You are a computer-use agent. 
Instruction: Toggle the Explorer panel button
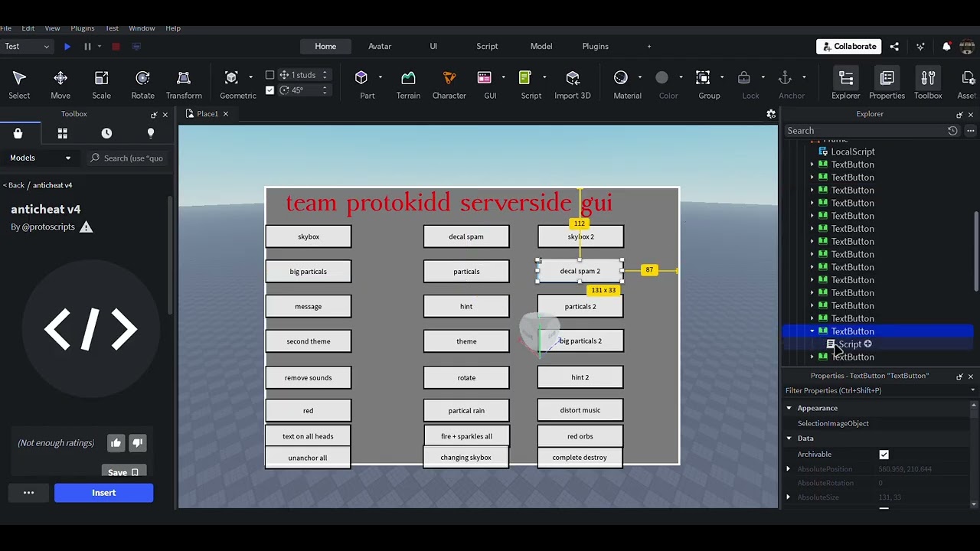point(846,84)
